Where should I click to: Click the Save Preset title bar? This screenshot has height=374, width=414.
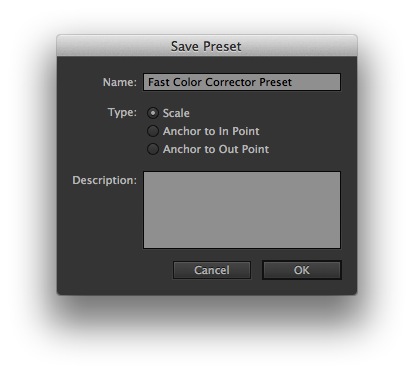207,46
